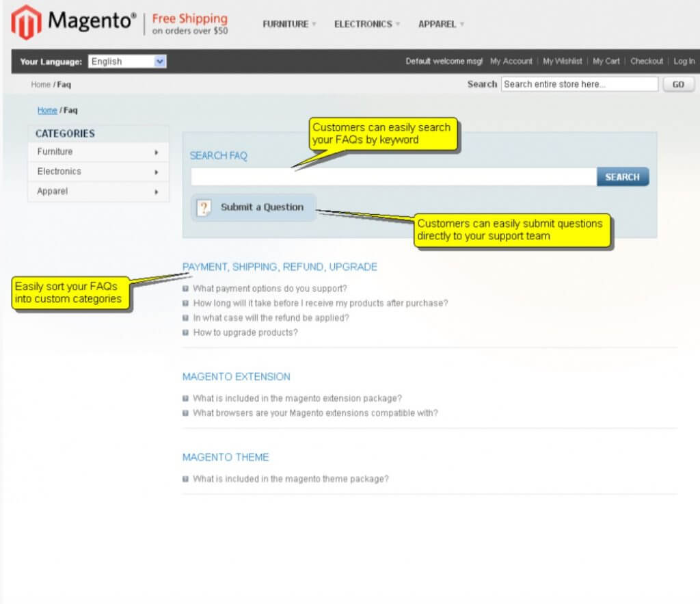Screen dimensions: 700x604
Task: Click bullet icon beside magento theme package question
Action: [x=186, y=479]
